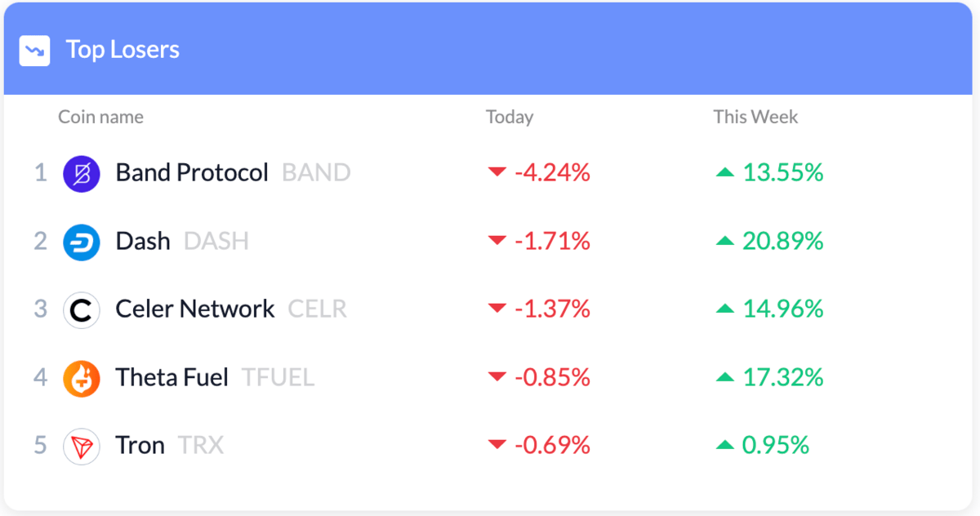
Task: Click Tron's -0.69% daily change
Action: click(x=552, y=446)
